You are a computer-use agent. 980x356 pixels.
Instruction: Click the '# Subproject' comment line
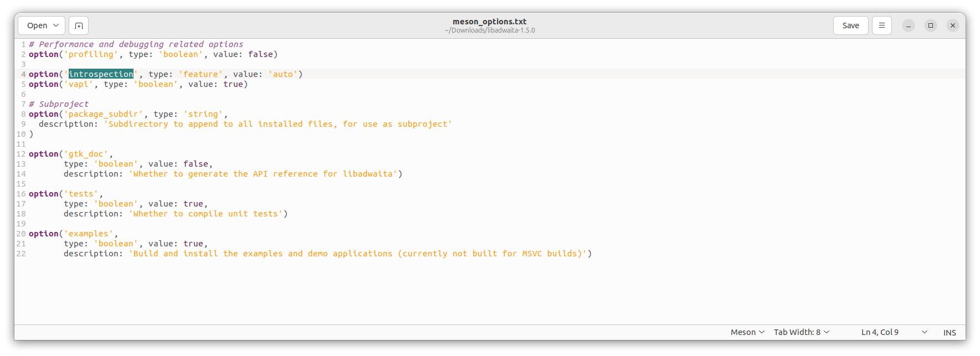(x=59, y=104)
